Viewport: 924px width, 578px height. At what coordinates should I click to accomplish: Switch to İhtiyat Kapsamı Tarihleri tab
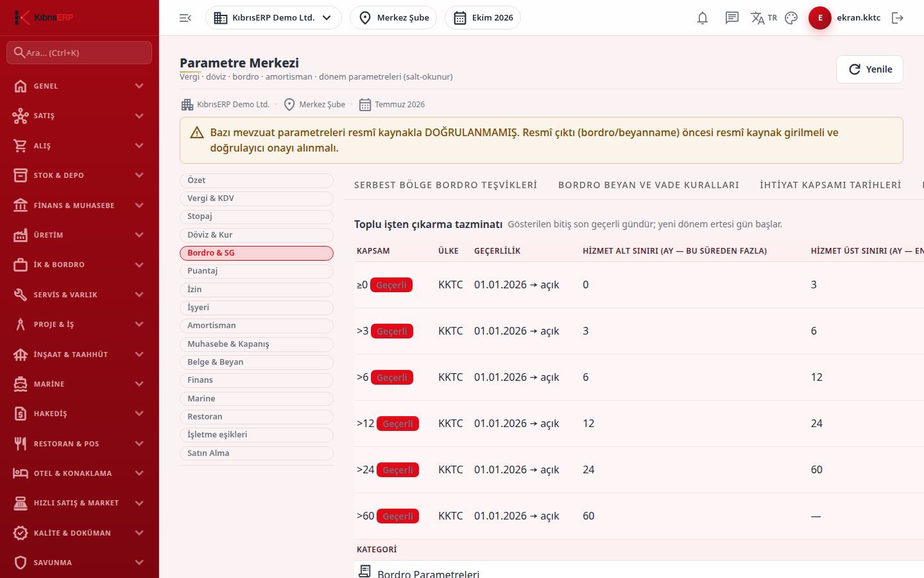point(830,185)
